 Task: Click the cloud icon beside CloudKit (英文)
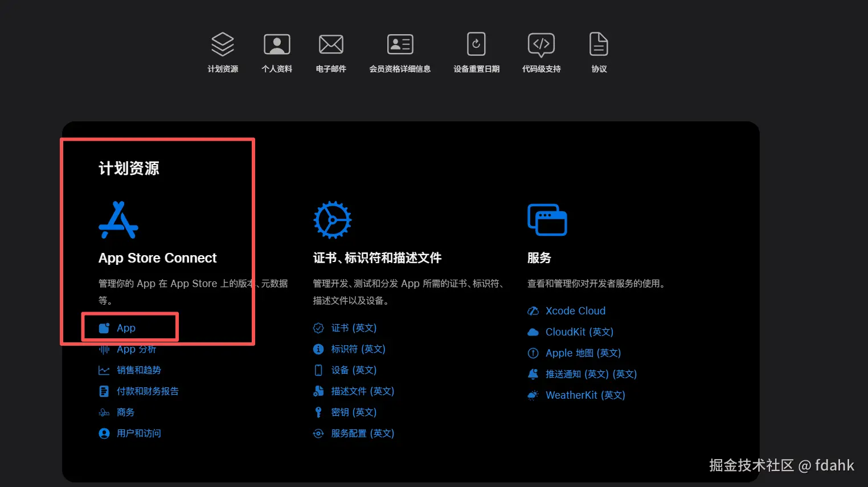pyautogui.click(x=533, y=332)
